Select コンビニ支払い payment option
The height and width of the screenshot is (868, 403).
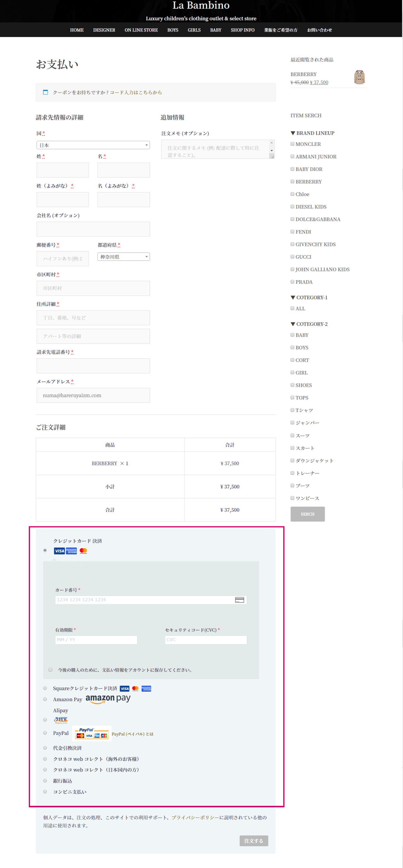coord(45,791)
